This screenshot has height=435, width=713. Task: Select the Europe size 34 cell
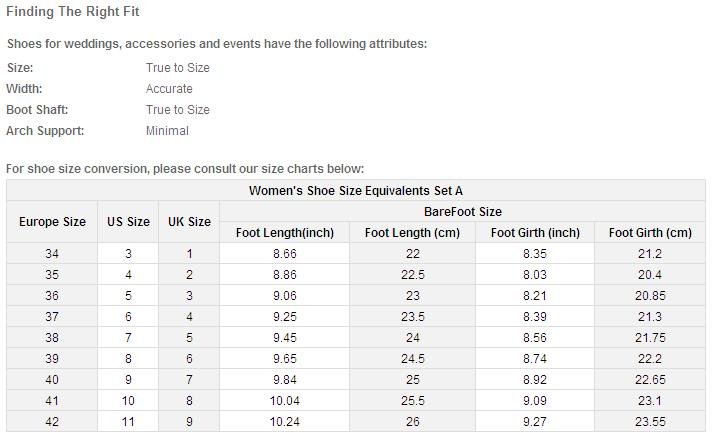[x=52, y=254]
